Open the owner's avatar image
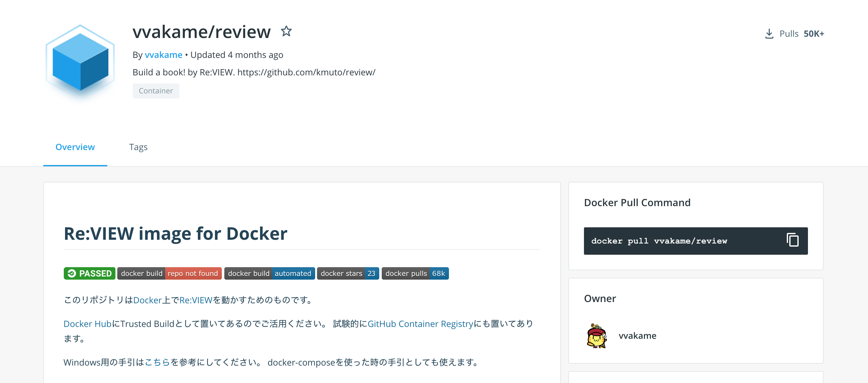The width and height of the screenshot is (868, 383). pos(596,335)
